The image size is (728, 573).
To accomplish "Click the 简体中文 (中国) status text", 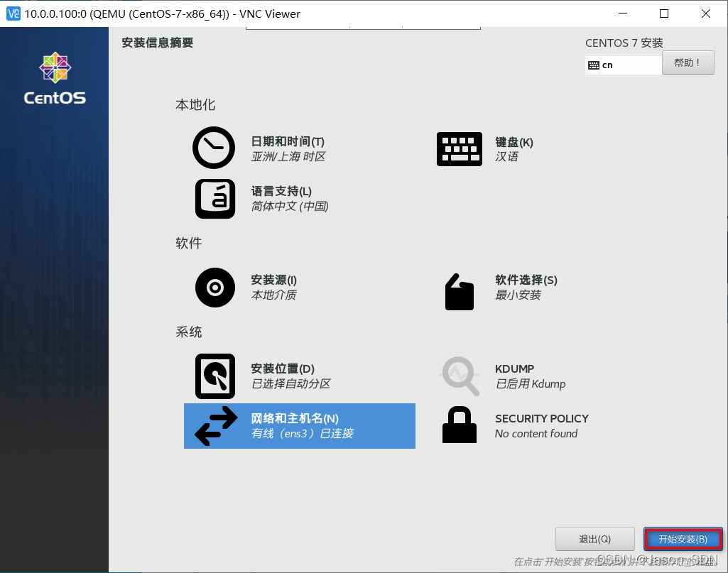I will pos(290,206).
